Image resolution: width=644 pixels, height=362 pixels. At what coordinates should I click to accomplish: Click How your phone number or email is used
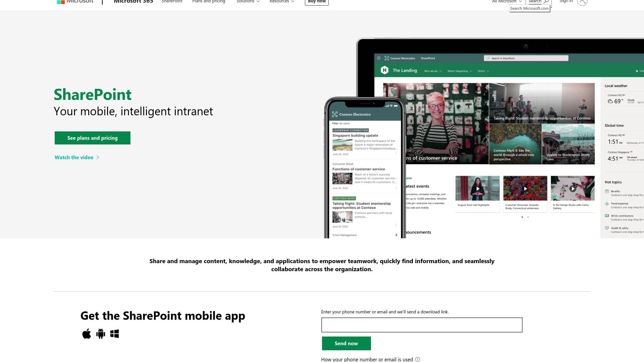click(367, 359)
